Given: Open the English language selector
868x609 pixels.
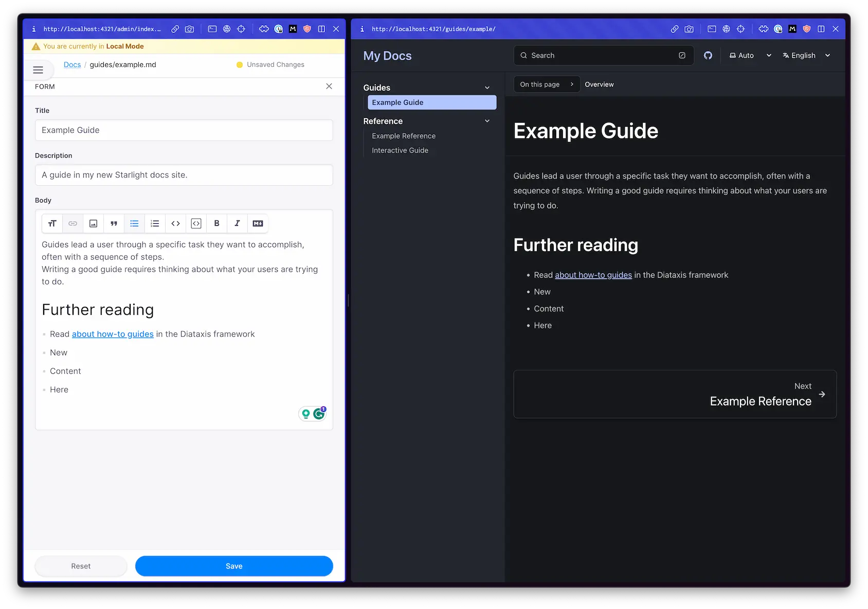Looking at the screenshot, I should 806,56.
